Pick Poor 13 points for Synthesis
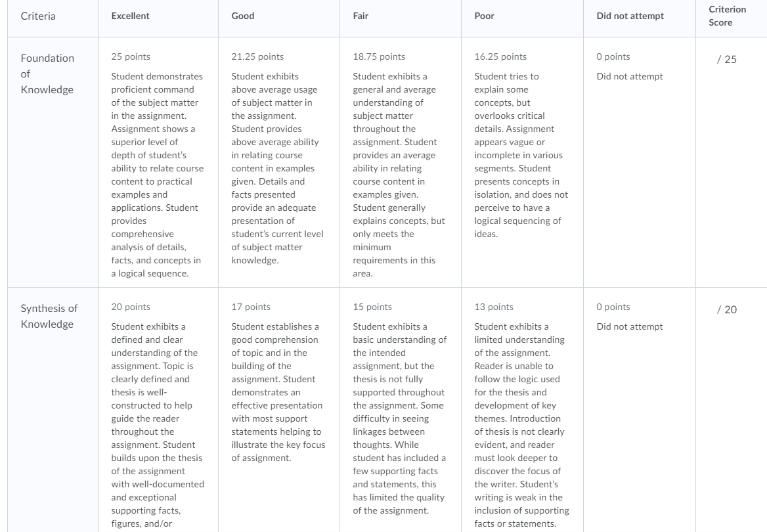The width and height of the screenshot is (767, 532). pos(522,410)
